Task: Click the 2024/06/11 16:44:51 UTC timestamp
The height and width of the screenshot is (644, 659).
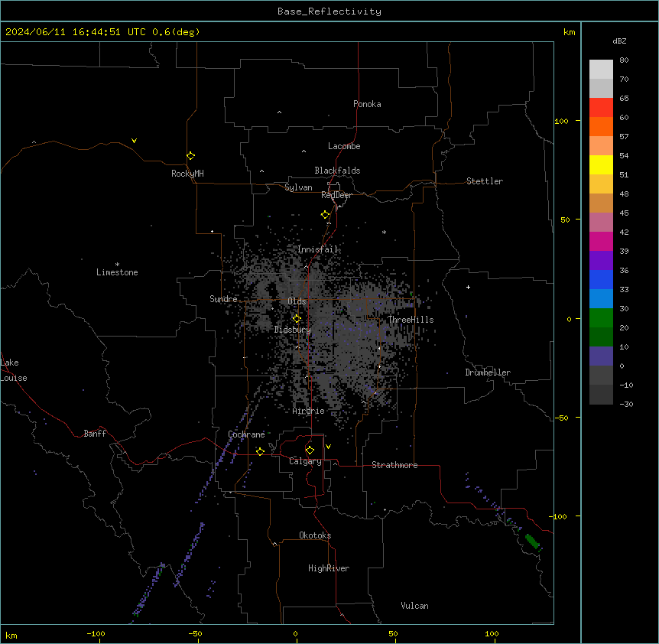Action: (75, 32)
